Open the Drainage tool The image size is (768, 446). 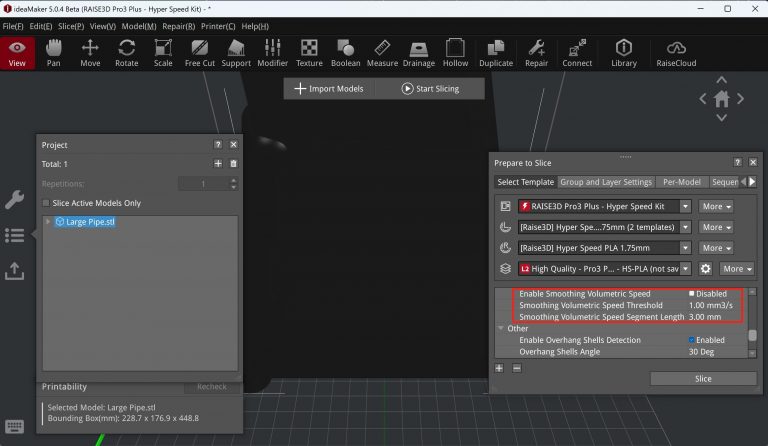pos(419,53)
